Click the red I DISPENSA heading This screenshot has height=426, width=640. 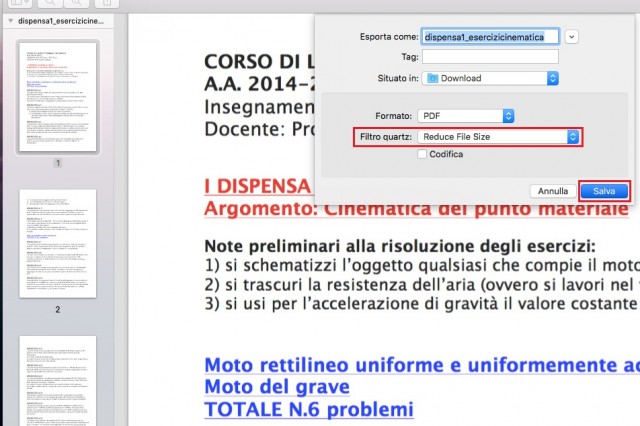coord(258,186)
